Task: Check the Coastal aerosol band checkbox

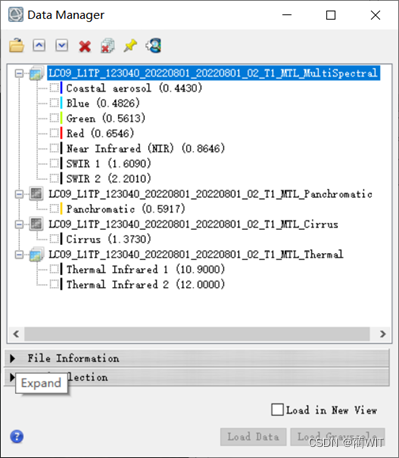Action: click(x=54, y=88)
